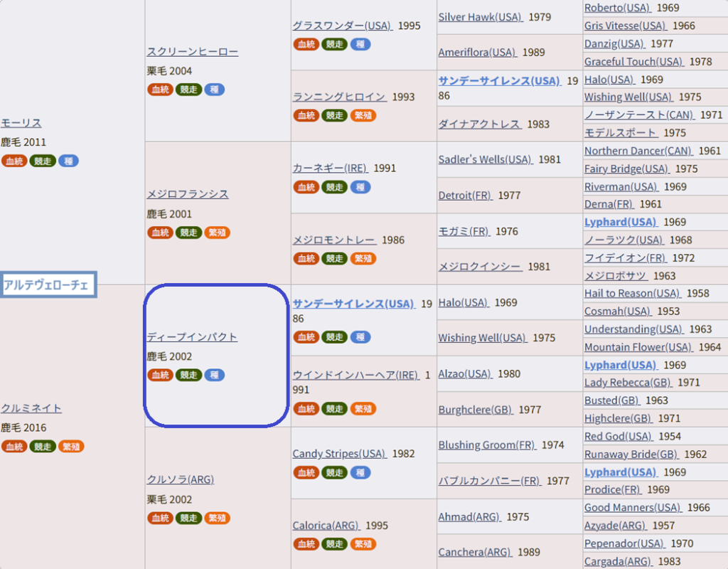Open ディープインパクト 血統 badge
The image size is (728, 569).
click(x=160, y=375)
